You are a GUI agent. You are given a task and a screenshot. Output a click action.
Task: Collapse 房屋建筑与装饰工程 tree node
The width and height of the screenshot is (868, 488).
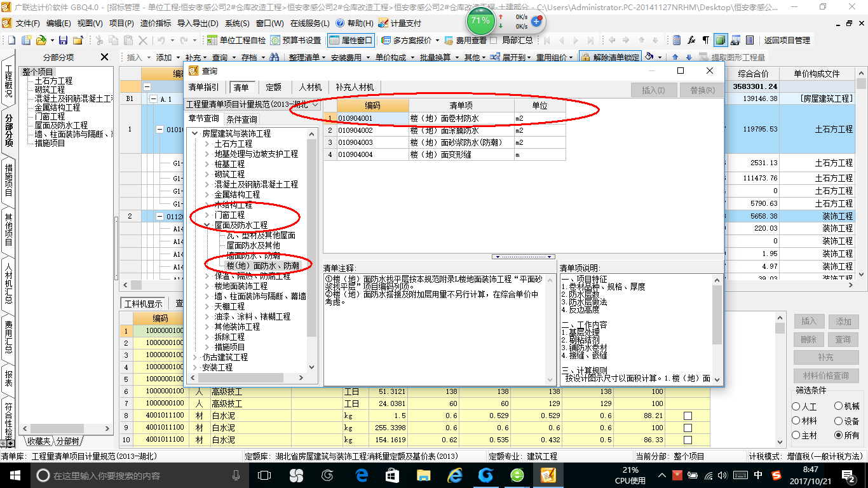pos(195,133)
